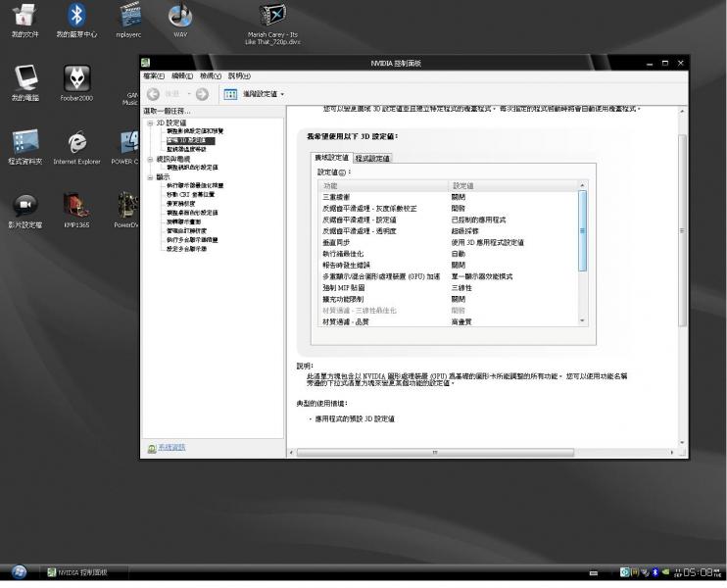Collapse the 顯示 tree node
The width and height of the screenshot is (727, 588).
(x=150, y=177)
